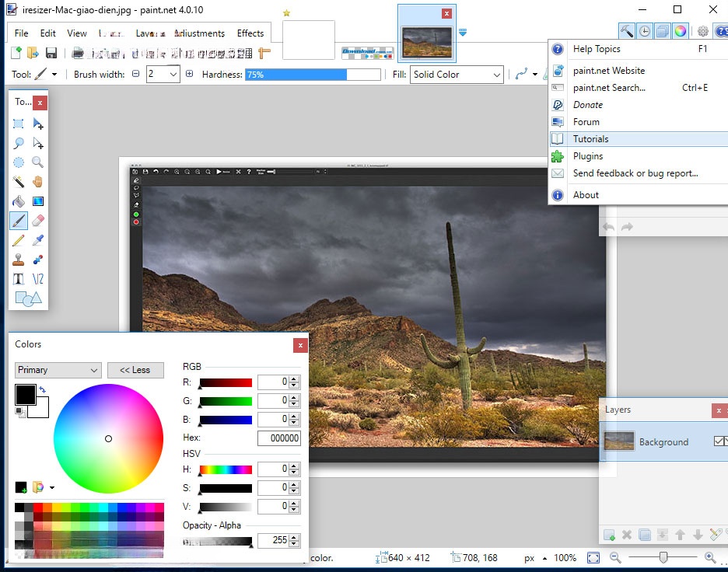Screen dimensions: 728x572
Task: Select the Ellipse Select tool
Action: click(19, 162)
